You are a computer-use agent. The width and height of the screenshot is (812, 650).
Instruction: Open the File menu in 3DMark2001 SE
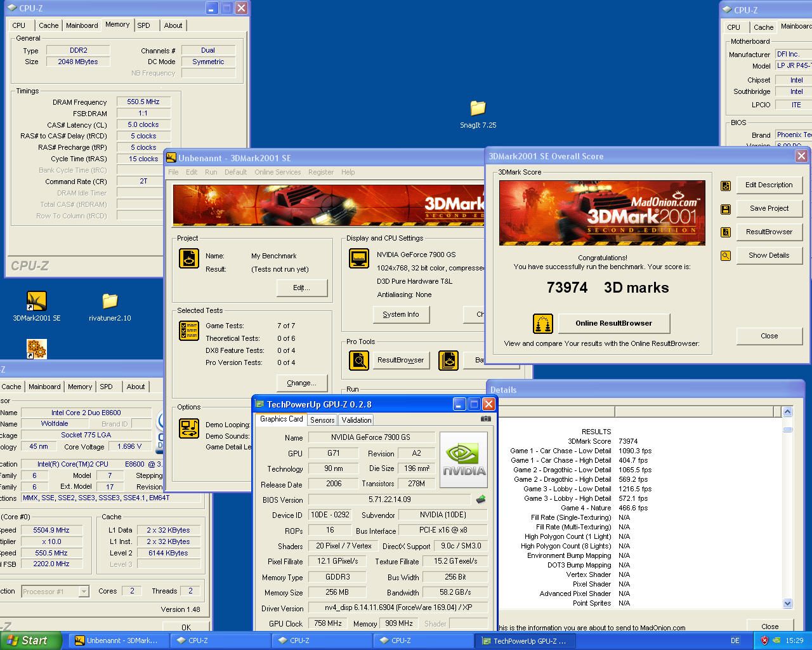click(173, 172)
